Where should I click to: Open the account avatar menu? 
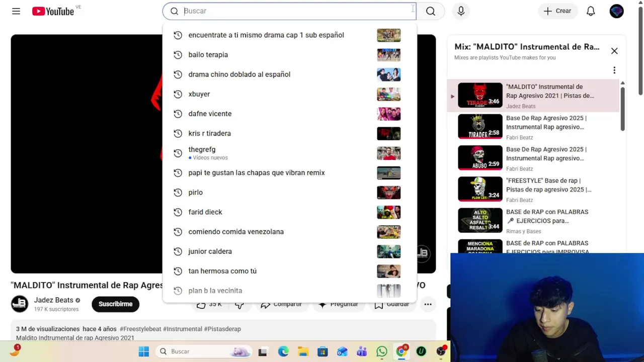click(616, 11)
